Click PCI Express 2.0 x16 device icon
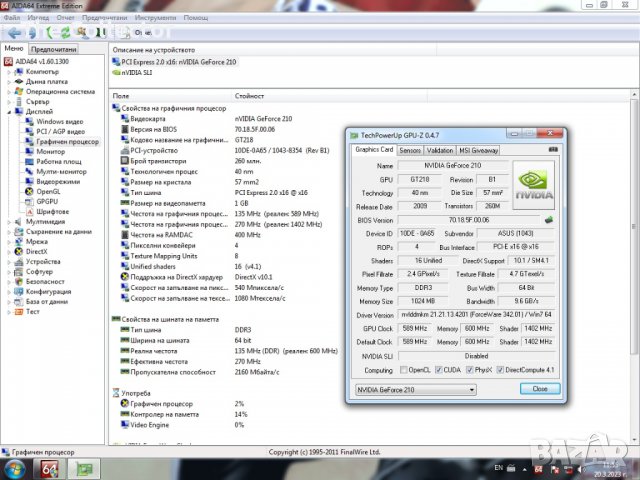 click(116, 62)
